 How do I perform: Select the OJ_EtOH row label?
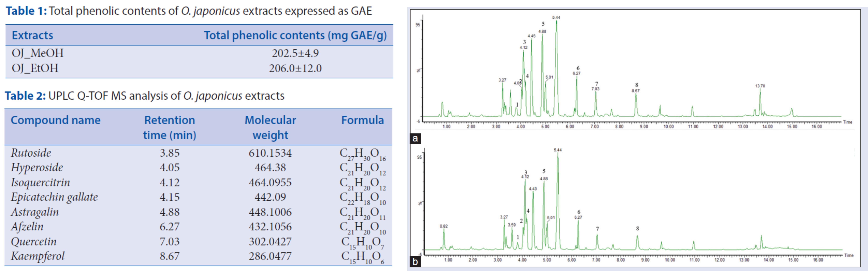[35, 68]
